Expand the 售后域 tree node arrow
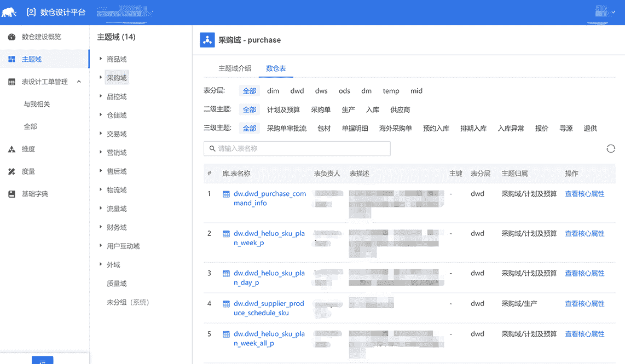Screen dimensions: 625x364 (x=101, y=171)
